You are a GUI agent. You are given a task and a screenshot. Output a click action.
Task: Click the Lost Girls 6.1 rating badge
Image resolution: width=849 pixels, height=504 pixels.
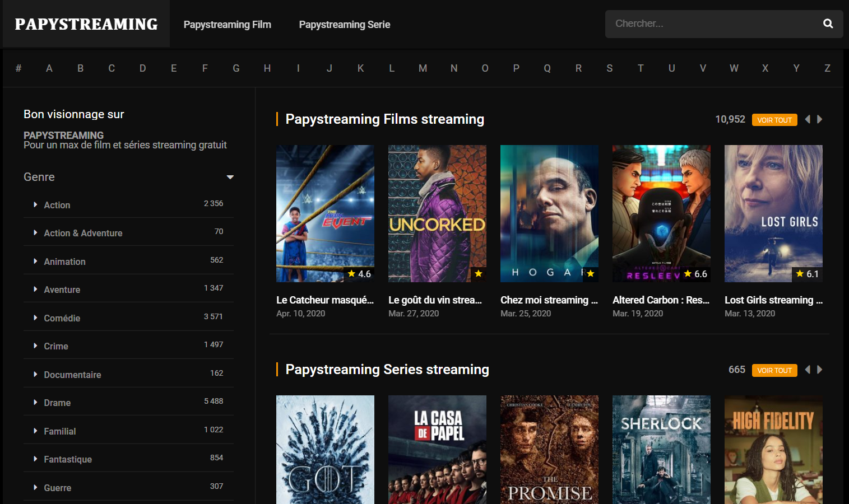point(808,274)
